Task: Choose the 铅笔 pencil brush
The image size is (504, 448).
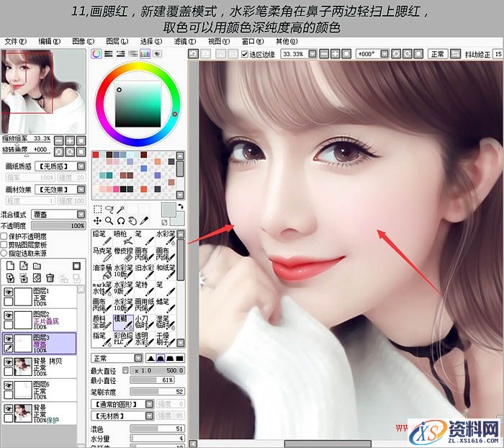Action: coord(101,236)
